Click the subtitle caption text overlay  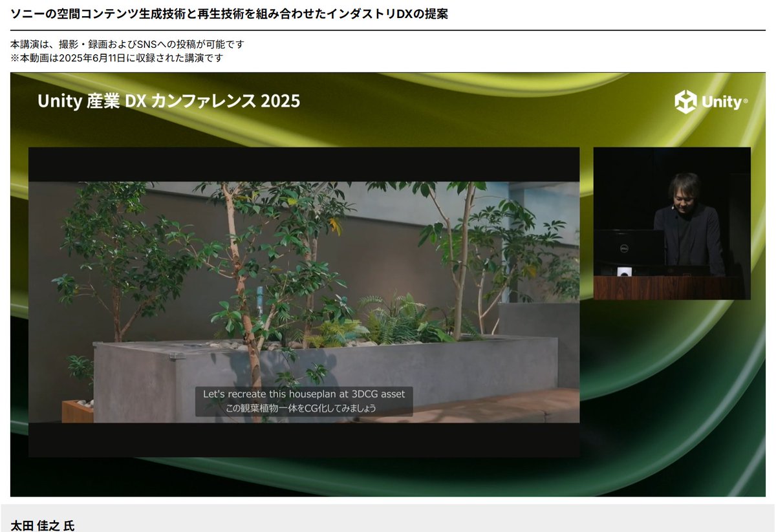coord(304,400)
